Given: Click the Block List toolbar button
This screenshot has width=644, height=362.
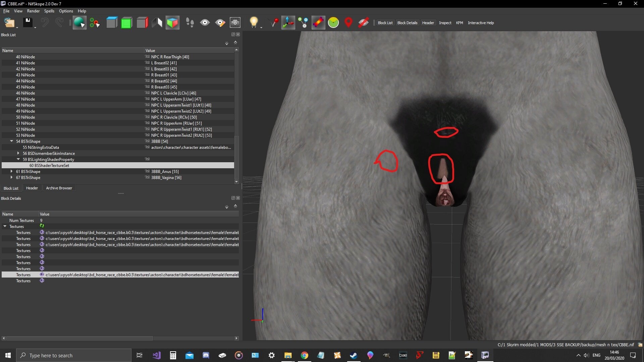Looking at the screenshot, I should (385, 23).
